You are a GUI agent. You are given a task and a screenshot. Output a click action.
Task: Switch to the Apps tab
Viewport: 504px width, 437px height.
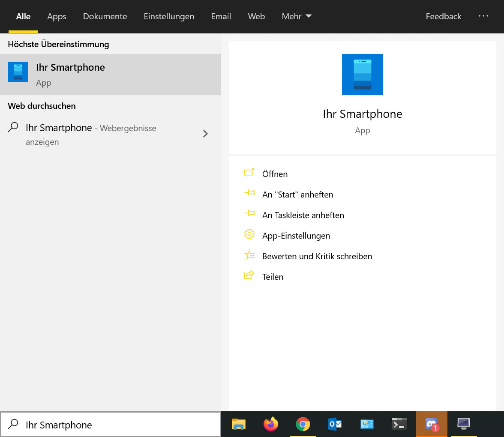[x=57, y=16]
